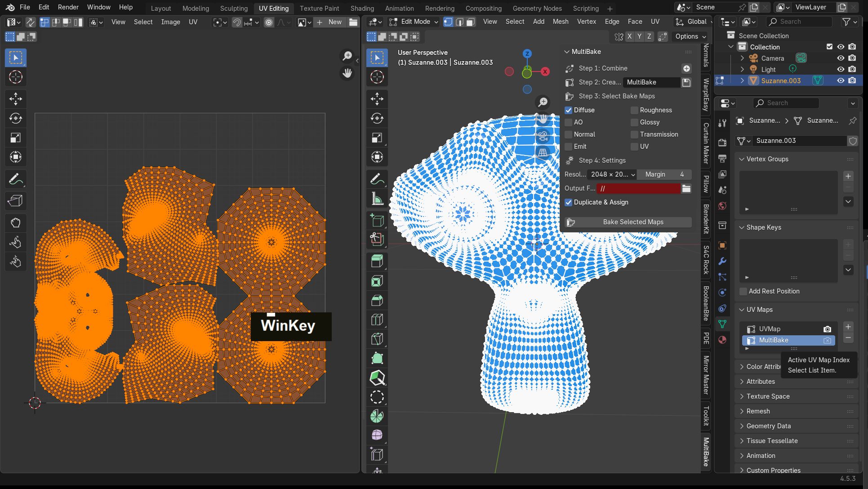This screenshot has width=868, height=489.
Task: Click the Measure tool in 3D viewport
Action: click(377, 199)
